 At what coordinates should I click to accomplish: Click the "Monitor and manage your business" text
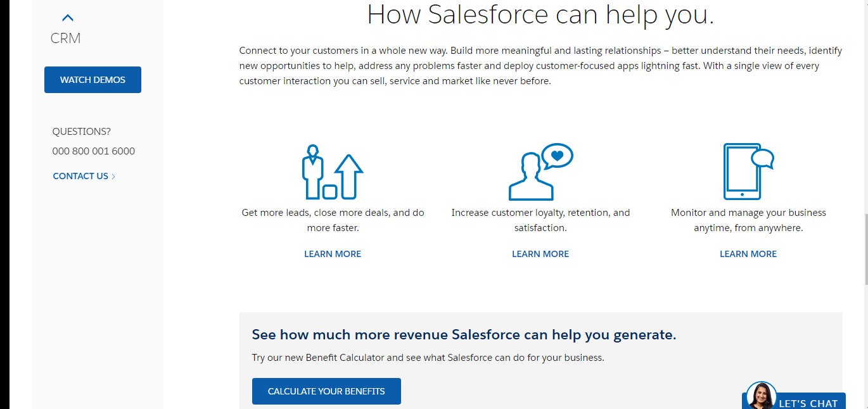point(748,220)
